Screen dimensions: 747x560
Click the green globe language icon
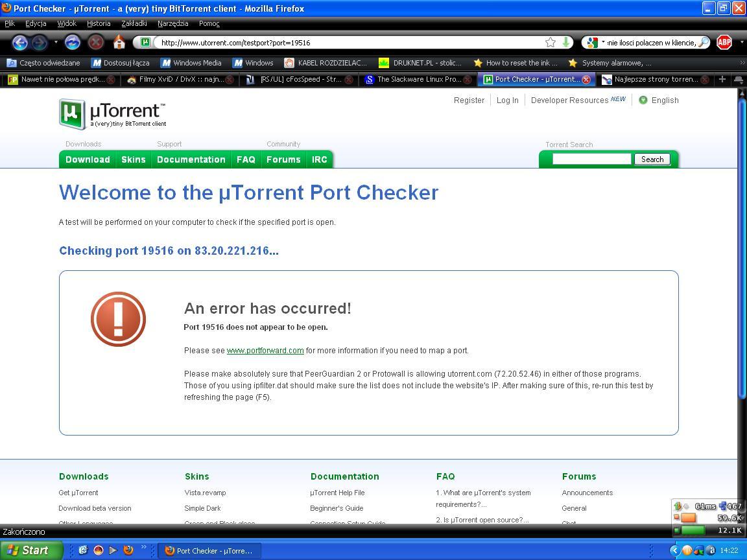tap(643, 100)
